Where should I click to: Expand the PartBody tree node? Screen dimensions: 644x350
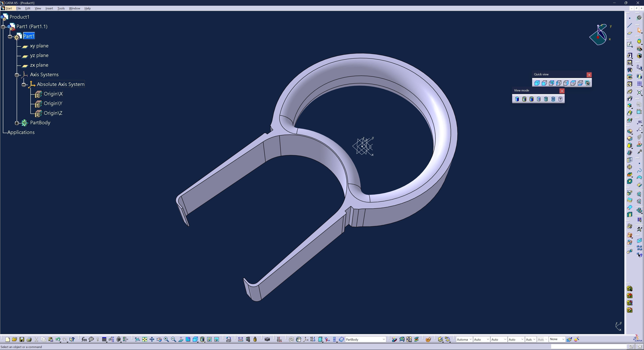[16, 123]
